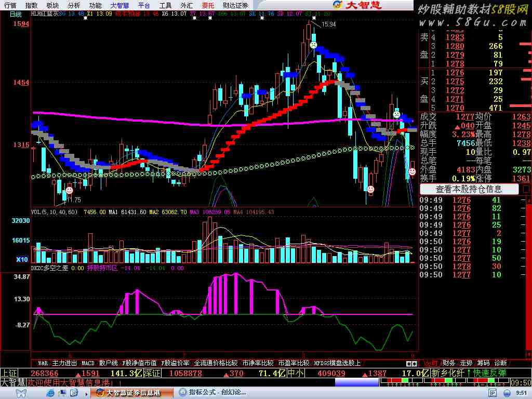
Task: Click the DKZC多空之差 indicator label
Action: 50,268
